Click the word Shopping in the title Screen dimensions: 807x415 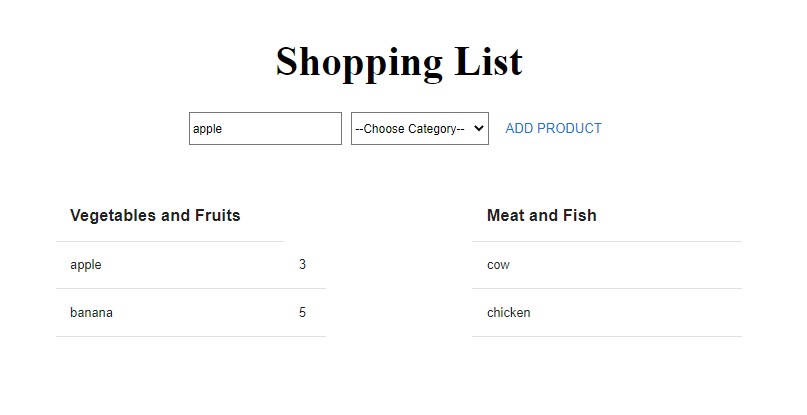[x=359, y=63]
